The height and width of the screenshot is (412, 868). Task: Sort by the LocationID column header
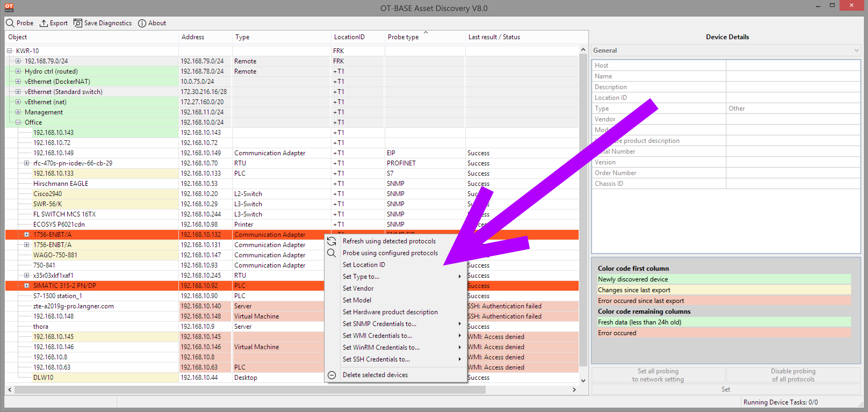pyautogui.click(x=358, y=37)
